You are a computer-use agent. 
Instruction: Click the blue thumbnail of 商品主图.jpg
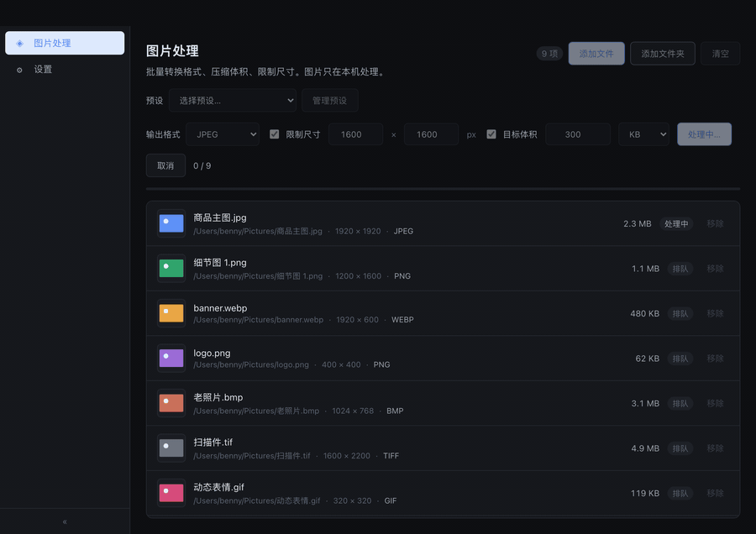[171, 223]
